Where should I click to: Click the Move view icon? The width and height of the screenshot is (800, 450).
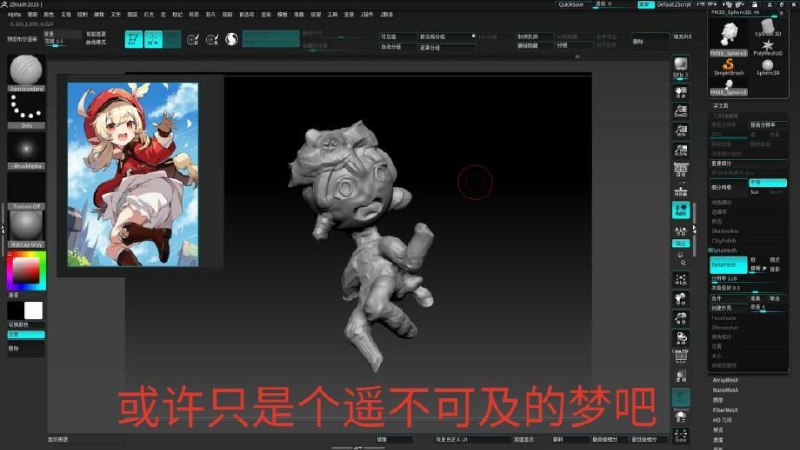[x=681, y=299]
